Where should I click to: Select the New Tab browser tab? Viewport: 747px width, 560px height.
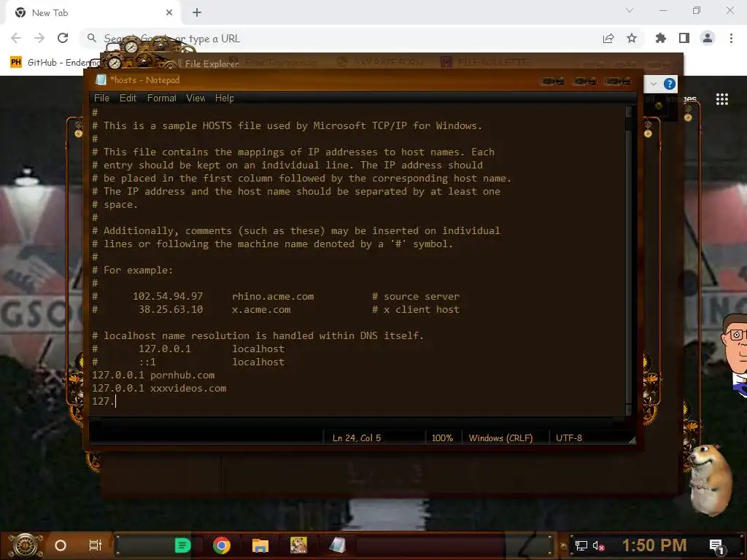coord(93,13)
